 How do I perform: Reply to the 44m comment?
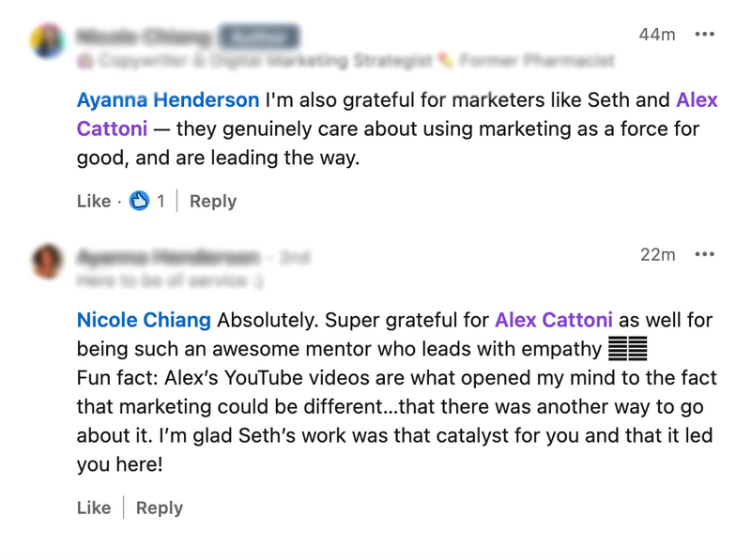pos(213,201)
